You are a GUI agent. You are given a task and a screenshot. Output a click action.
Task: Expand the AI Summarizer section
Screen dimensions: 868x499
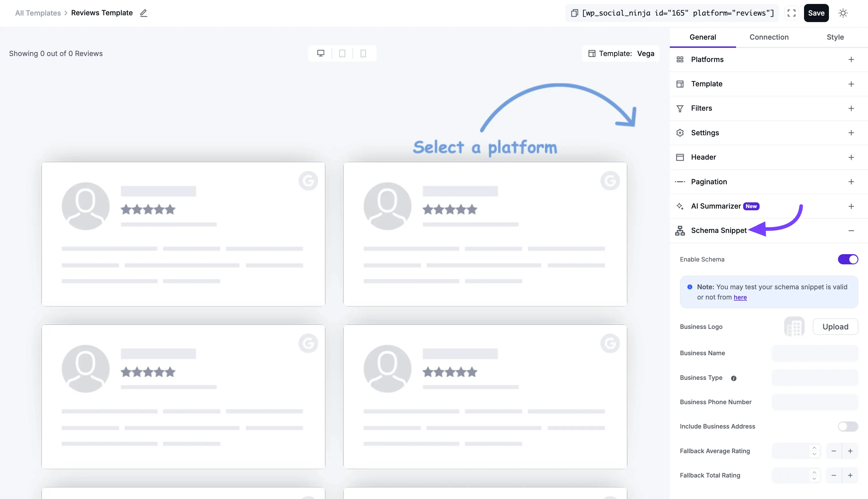pos(852,206)
